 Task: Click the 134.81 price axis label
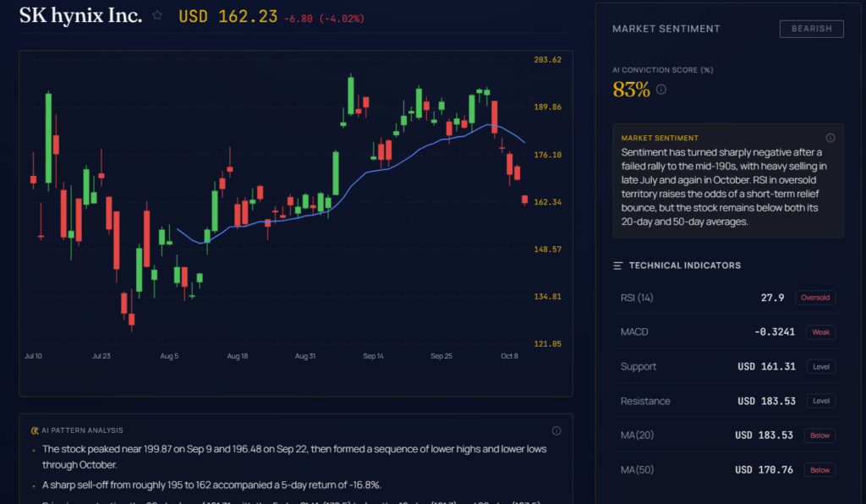[547, 297]
